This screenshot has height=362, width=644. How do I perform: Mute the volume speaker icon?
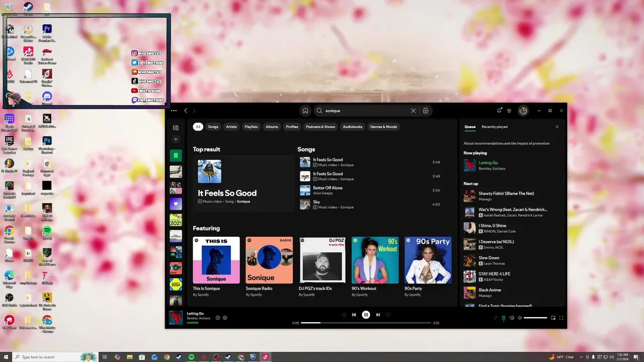coord(520,318)
